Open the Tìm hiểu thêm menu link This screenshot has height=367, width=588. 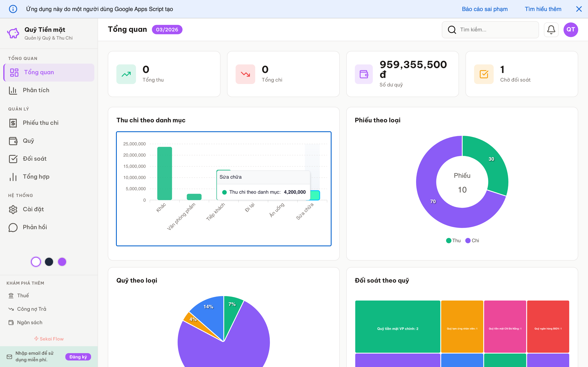543,9
